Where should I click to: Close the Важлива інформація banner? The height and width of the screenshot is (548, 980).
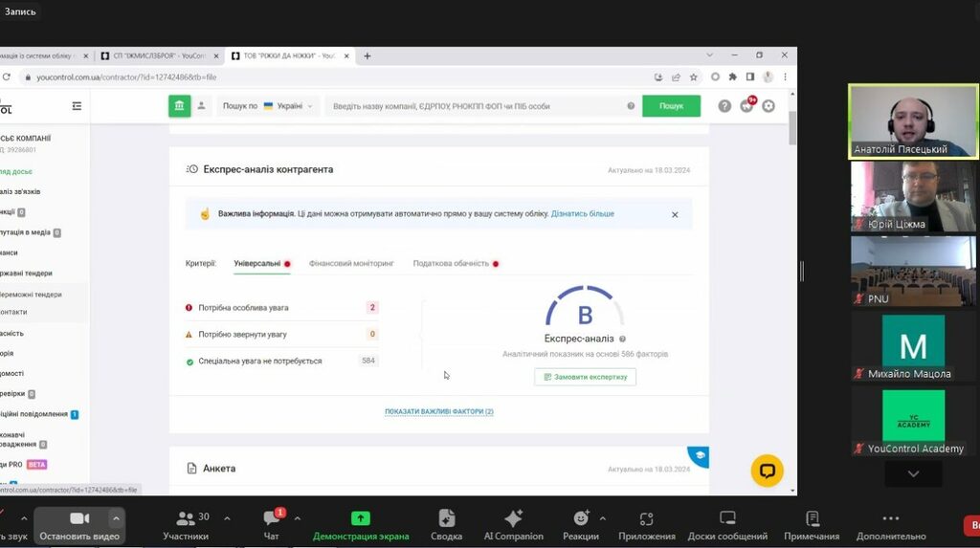(x=675, y=215)
